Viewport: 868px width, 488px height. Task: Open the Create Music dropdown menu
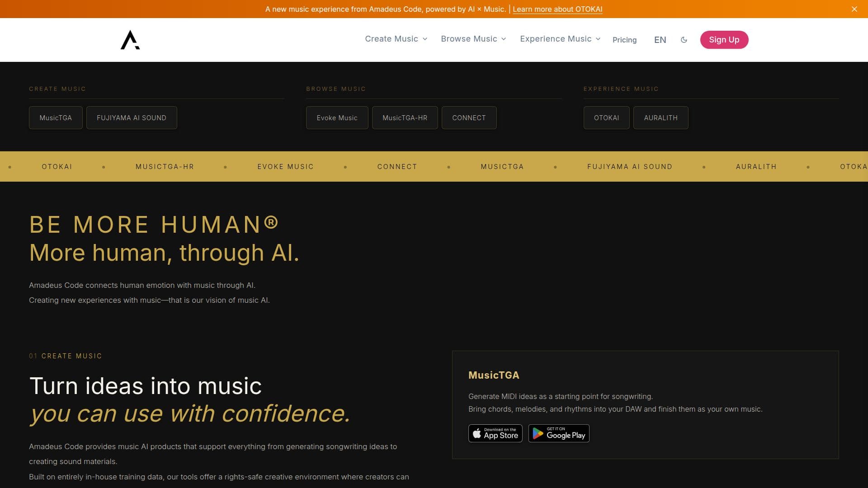point(396,39)
